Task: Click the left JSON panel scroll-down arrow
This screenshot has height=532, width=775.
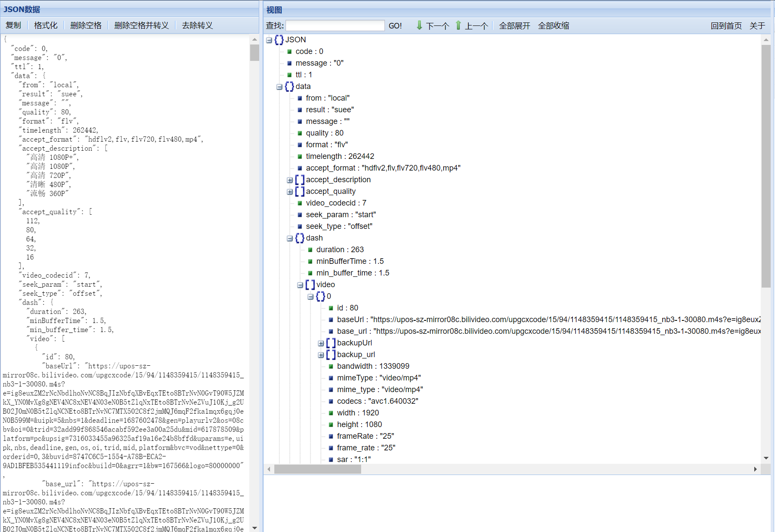Action: point(254,528)
